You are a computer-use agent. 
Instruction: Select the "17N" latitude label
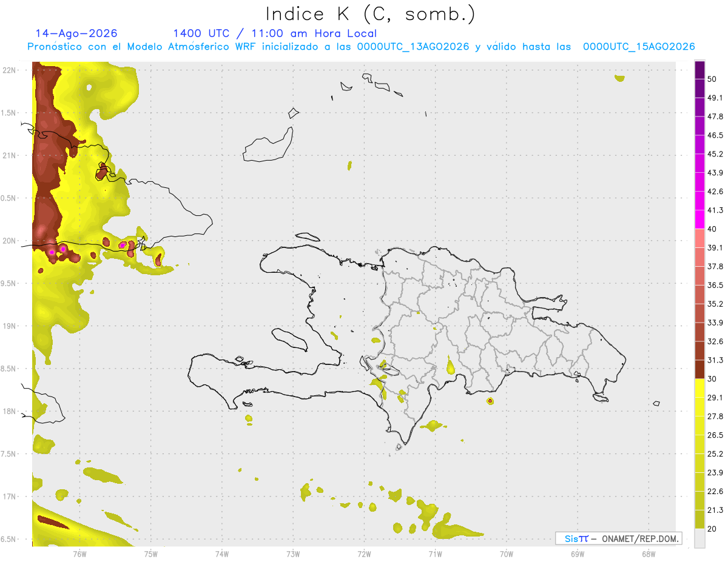tap(10, 497)
